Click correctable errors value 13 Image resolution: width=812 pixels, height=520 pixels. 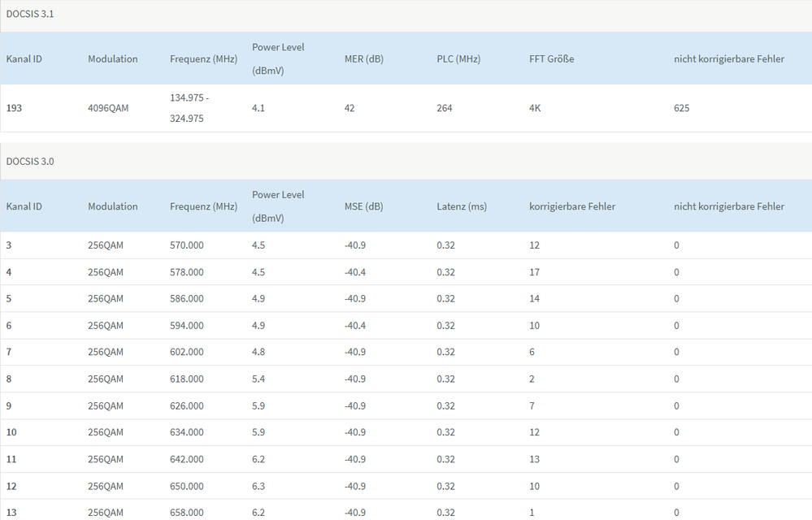(x=535, y=459)
